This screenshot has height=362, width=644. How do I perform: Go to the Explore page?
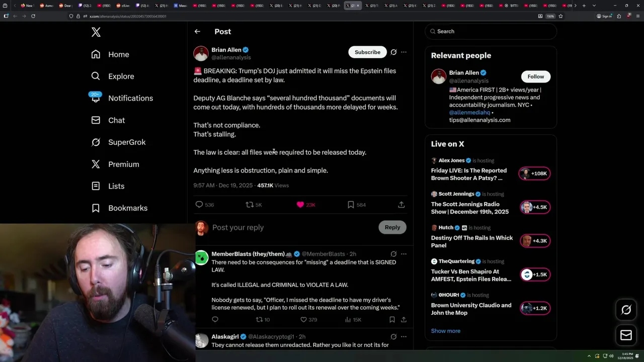tap(113, 76)
